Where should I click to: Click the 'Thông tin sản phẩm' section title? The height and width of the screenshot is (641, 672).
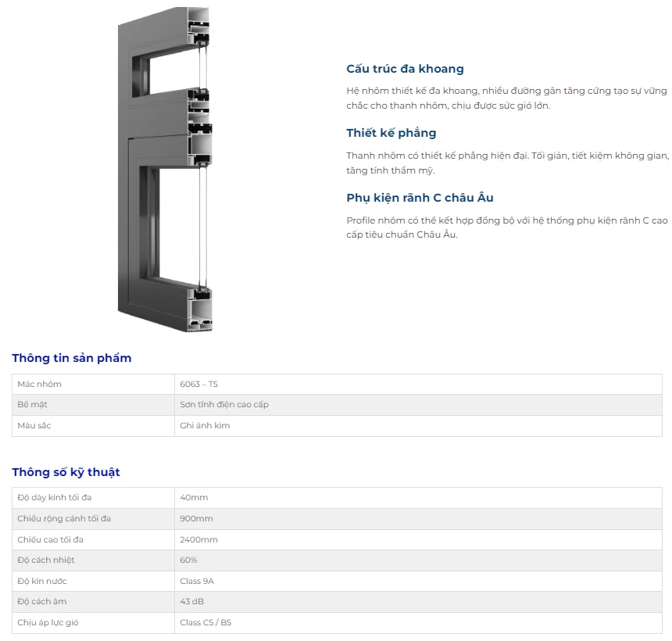point(72,358)
